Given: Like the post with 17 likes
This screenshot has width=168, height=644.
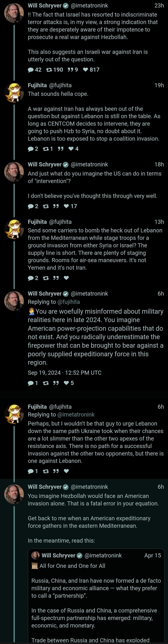Looking at the screenshot, I should (66, 206).
